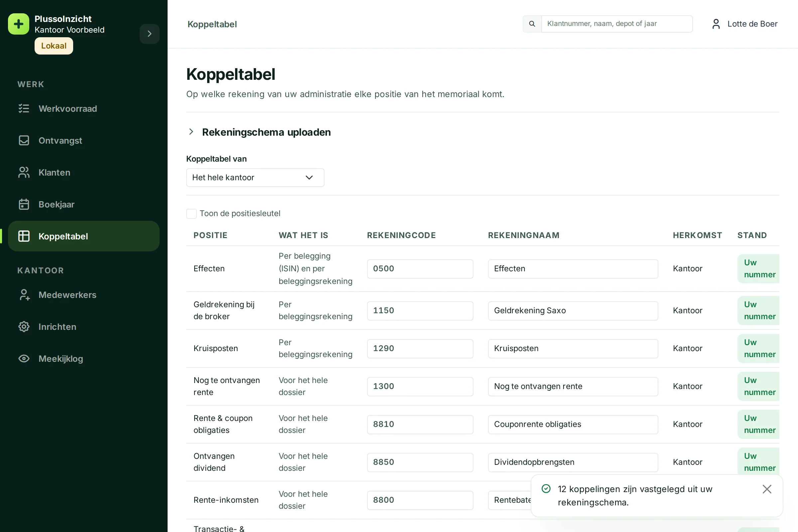Viewport: 798px width, 532px height.
Task: Edit rekeningcode 1290 for Kruisposten
Action: (420, 348)
